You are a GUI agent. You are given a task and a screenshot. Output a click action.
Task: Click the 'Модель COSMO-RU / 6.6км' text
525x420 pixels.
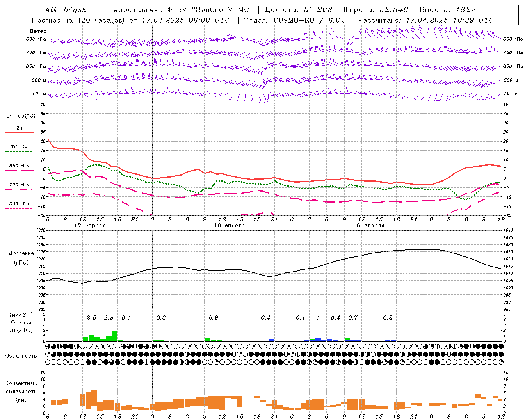click(x=295, y=20)
